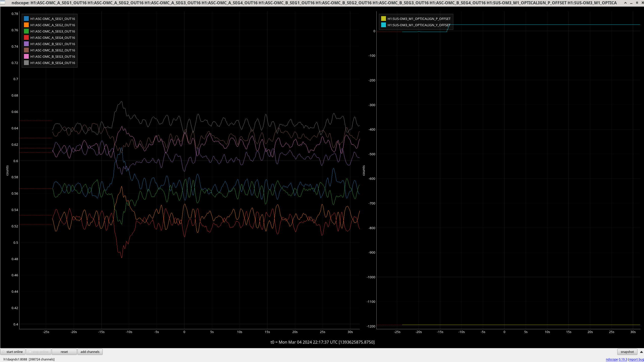Click the orange A_SEG2_OUT16 legend swatch
644x362 pixels.
[26, 25]
